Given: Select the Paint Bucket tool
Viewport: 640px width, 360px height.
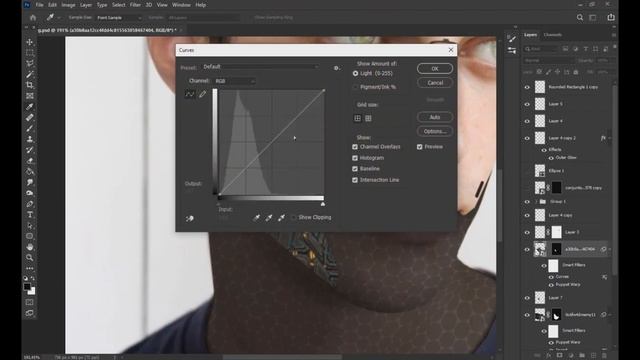Looking at the screenshot, I should pos(30,171).
